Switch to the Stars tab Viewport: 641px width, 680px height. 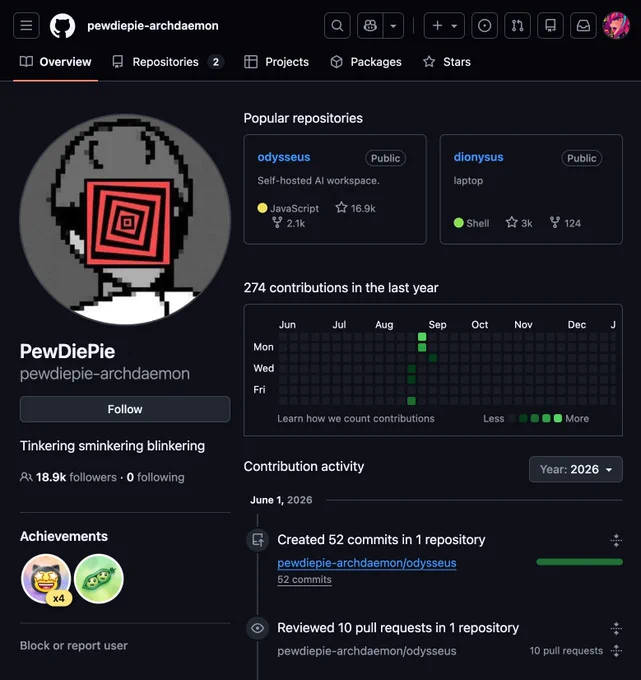[x=447, y=62]
